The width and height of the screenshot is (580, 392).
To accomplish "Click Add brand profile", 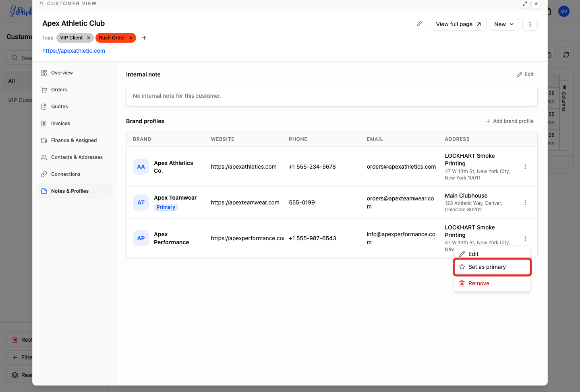I will pyautogui.click(x=510, y=121).
